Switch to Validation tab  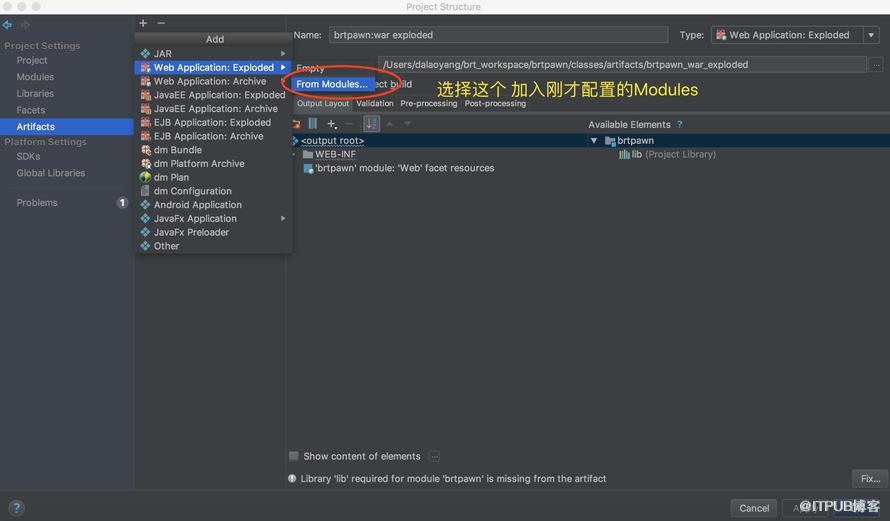pyautogui.click(x=375, y=103)
